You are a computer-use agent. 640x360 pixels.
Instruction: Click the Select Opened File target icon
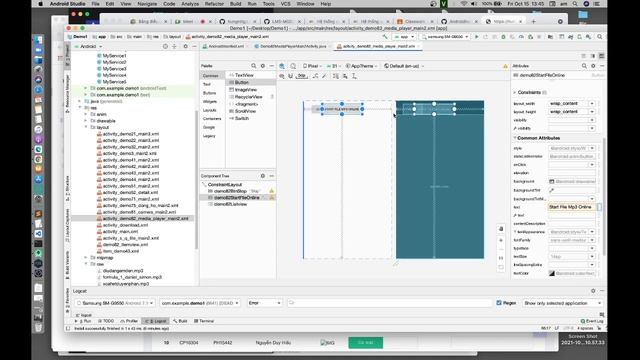click(165, 47)
